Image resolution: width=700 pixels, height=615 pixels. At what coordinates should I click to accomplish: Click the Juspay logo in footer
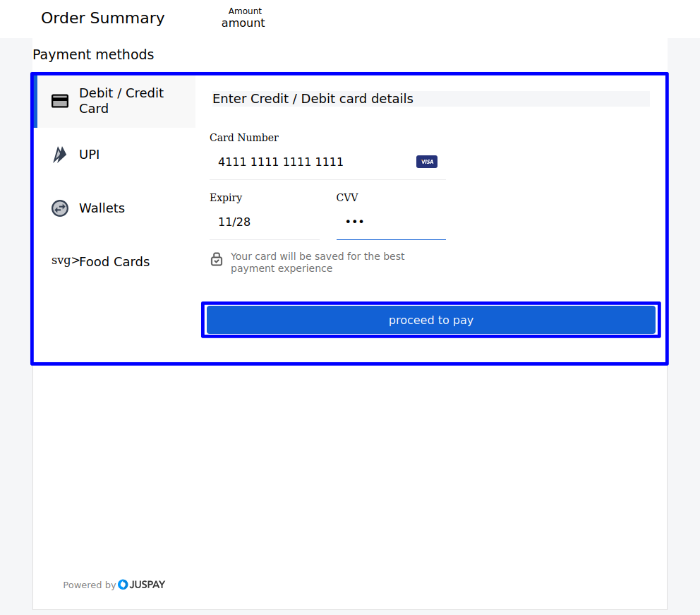(142, 585)
